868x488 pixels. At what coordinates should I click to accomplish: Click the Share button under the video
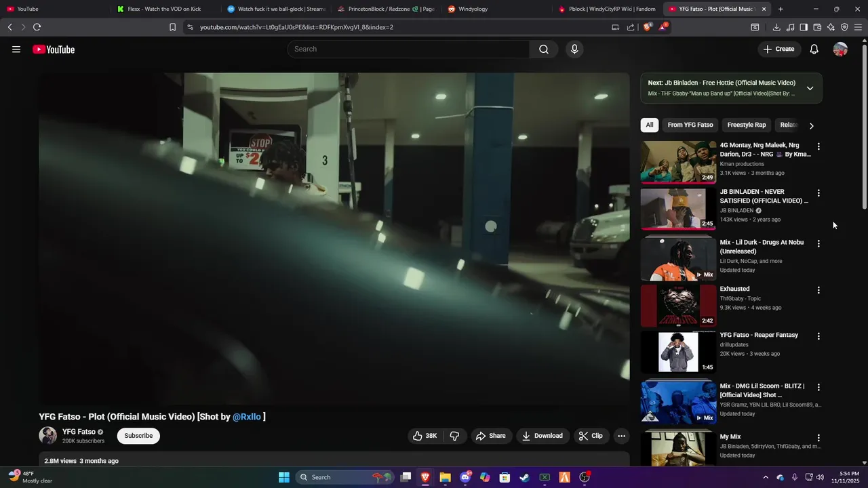click(x=491, y=436)
